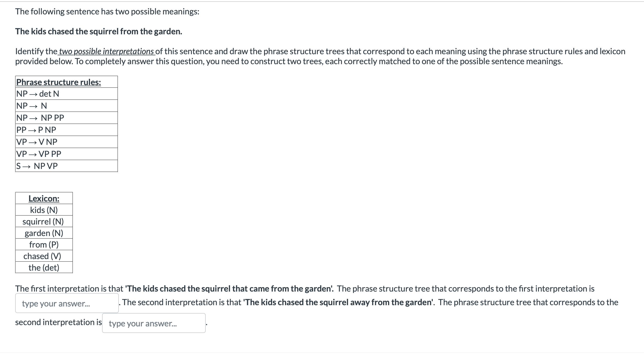Select the 'VP → VP PP' rule cell
Viewport: 644px width, 356px height.
66,154
